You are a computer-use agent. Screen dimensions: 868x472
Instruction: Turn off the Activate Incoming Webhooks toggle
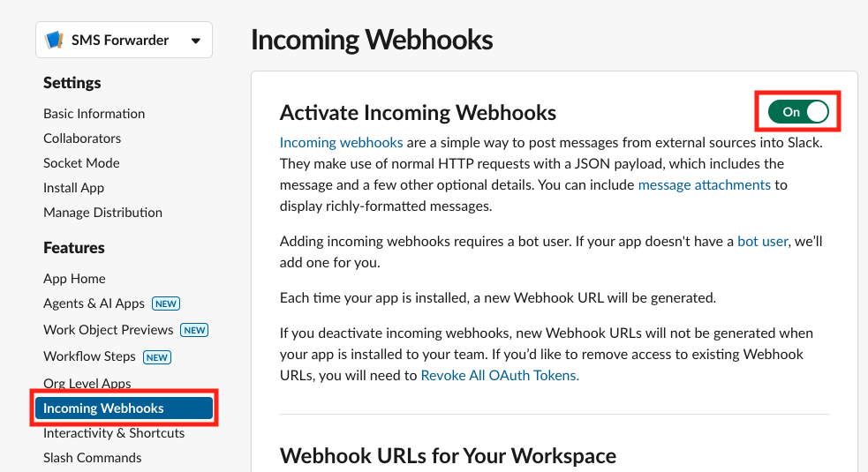(798, 112)
